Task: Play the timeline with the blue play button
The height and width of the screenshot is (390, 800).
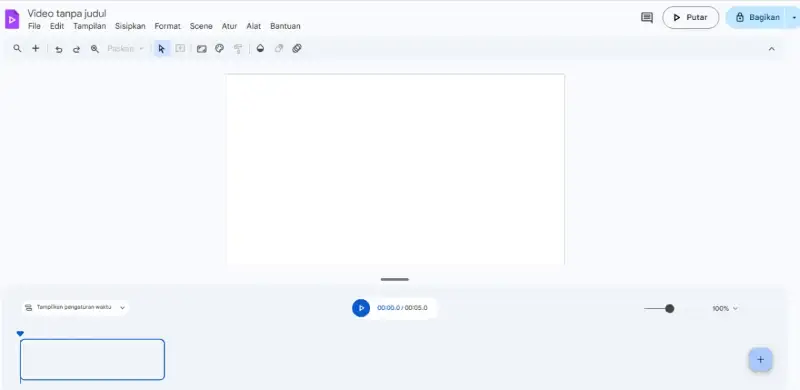Action: pyautogui.click(x=361, y=308)
